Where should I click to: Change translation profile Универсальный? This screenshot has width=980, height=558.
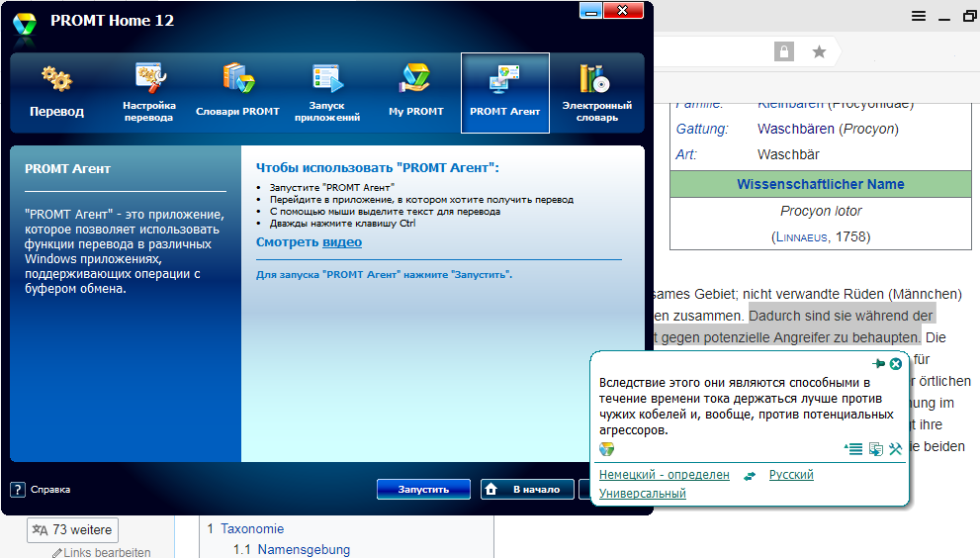pos(643,493)
